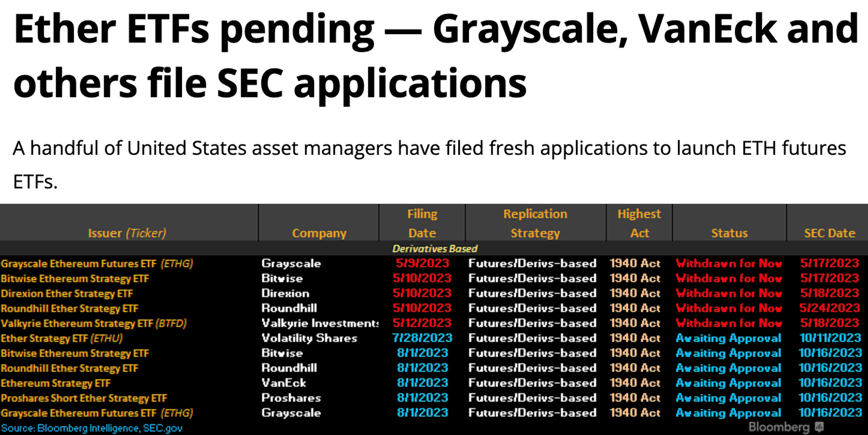Viewport: 868px width, 435px height.
Task: Select the Highest Act column header
Action: (639, 223)
